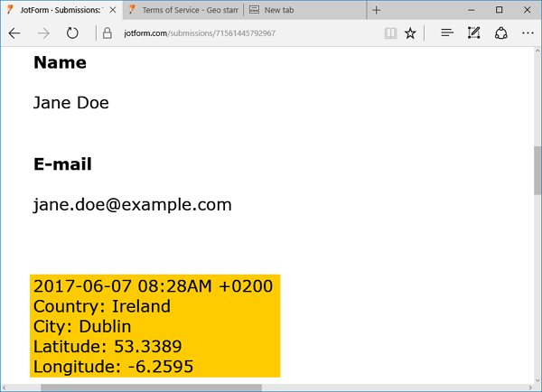
Task: Select the JotForm Submissions tab
Action: (59, 10)
